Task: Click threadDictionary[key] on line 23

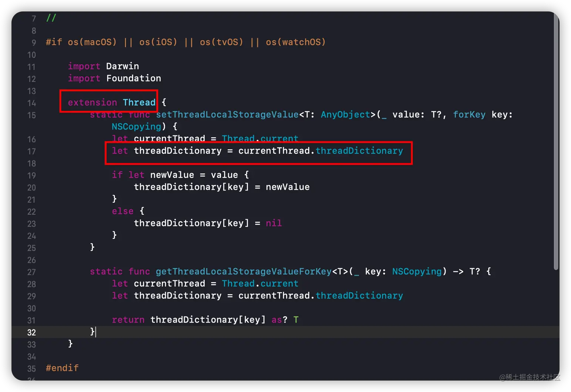Action: tap(191, 223)
